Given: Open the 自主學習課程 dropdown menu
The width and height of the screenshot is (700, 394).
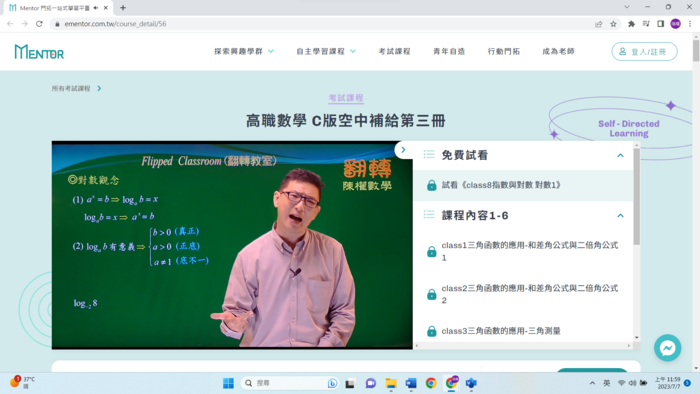Looking at the screenshot, I should 326,51.
